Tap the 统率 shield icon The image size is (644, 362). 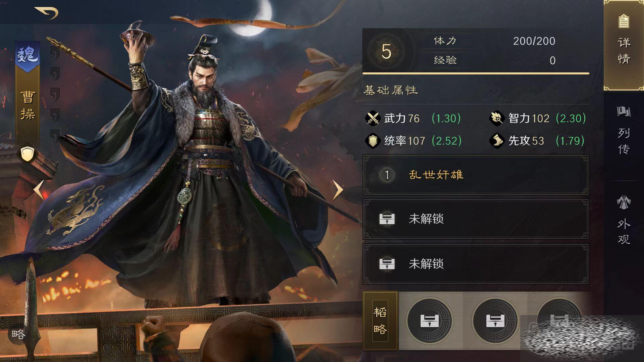[x=373, y=141]
